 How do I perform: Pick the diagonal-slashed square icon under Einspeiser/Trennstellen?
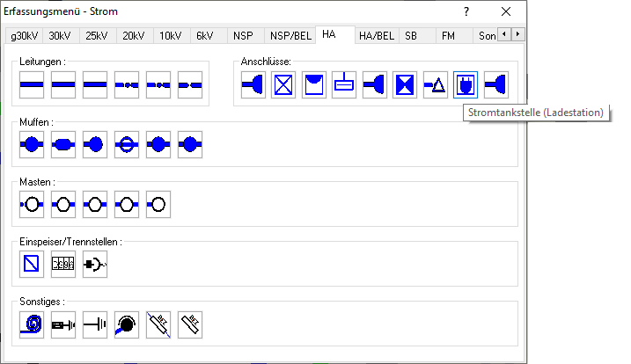(x=32, y=265)
